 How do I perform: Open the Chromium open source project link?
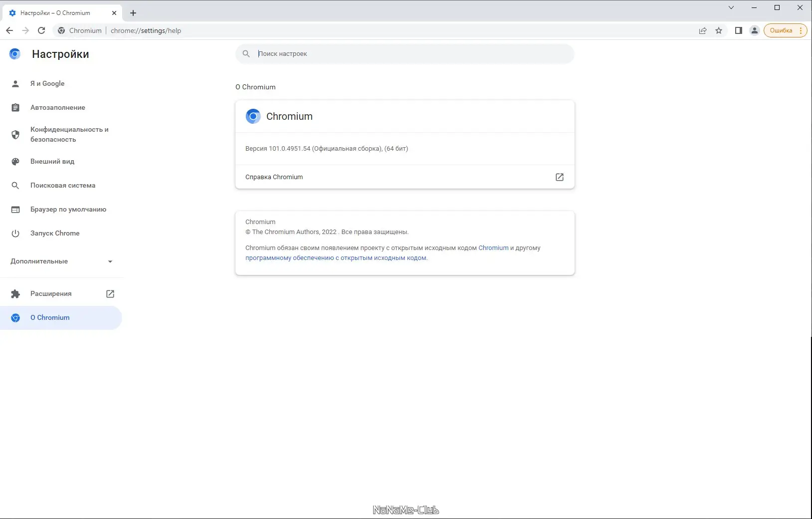click(493, 248)
